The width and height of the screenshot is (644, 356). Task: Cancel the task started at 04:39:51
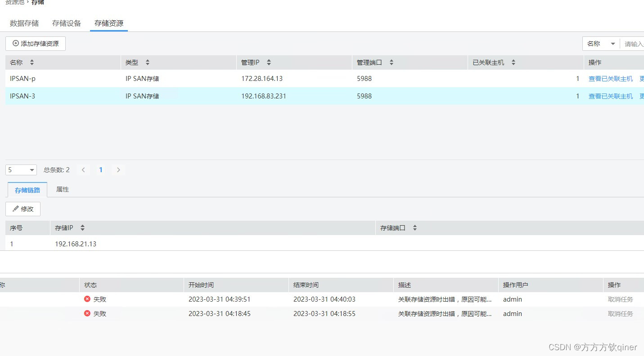pos(621,299)
